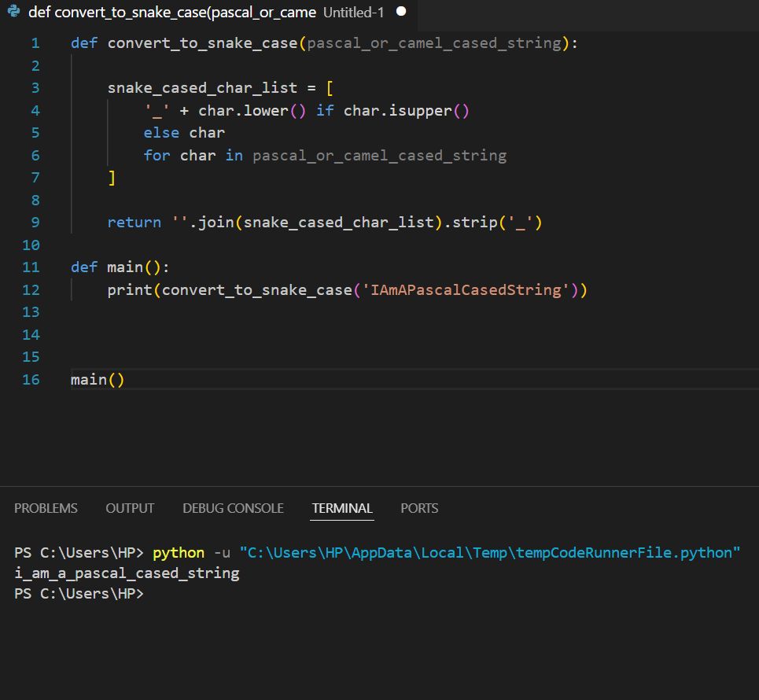759x700 pixels.
Task: Click line number 1 in the gutter
Action: pos(35,42)
